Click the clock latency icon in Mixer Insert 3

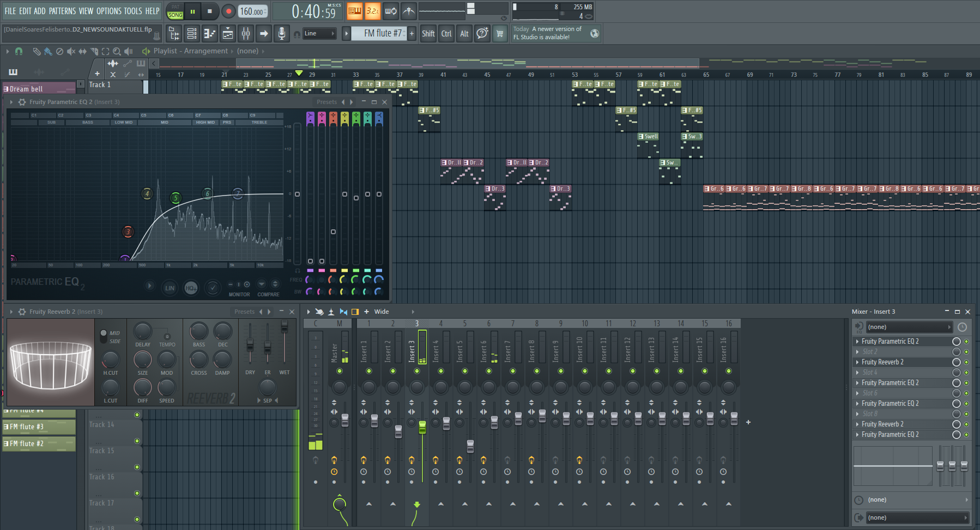[x=963, y=327]
